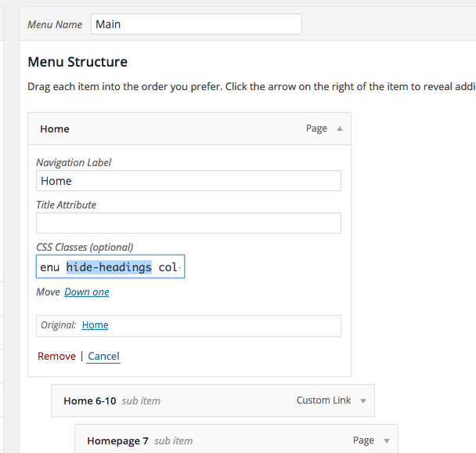476x453 pixels.
Task: Select the Home menu item title bar
Action: [189, 129]
